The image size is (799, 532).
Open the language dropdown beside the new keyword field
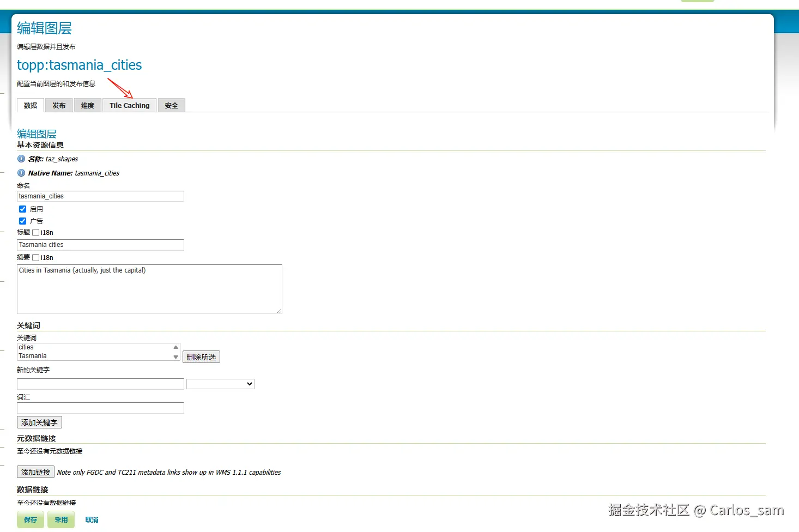(220, 384)
